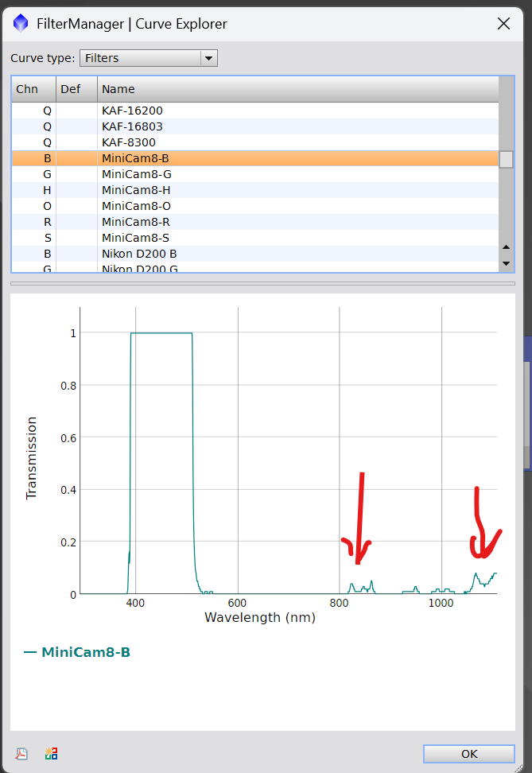The height and width of the screenshot is (773, 532).
Task: Select the MiniCam8-B row
Action: click(x=255, y=158)
